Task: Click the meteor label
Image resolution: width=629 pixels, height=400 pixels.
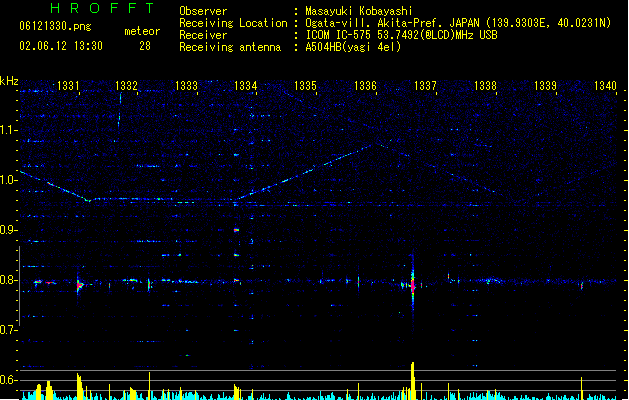Action: pyautogui.click(x=142, y=31)
